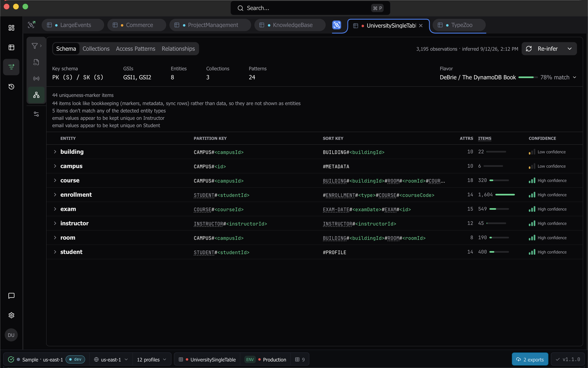Click the v1.1.0 version button
The image size is (588, 368).
pyautogui.click(x=568, y=359)
